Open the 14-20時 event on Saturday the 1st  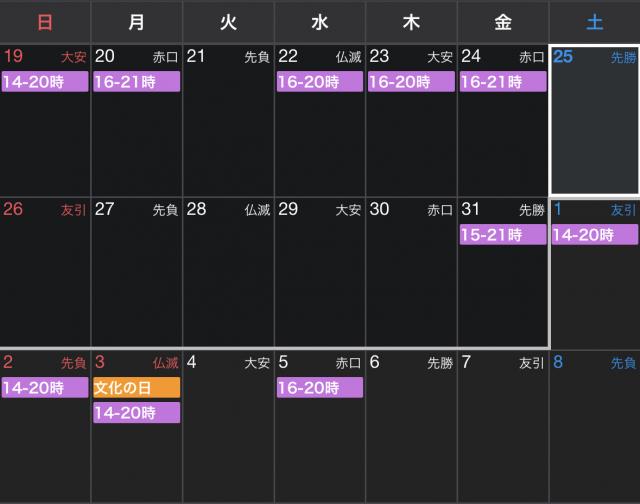(595, 235)
